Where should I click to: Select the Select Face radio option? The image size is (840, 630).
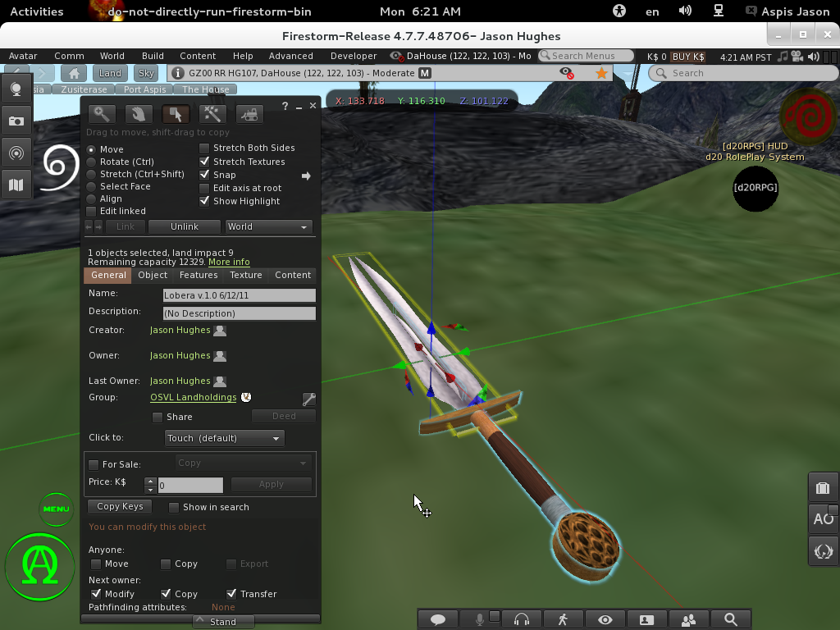point(91,186)
